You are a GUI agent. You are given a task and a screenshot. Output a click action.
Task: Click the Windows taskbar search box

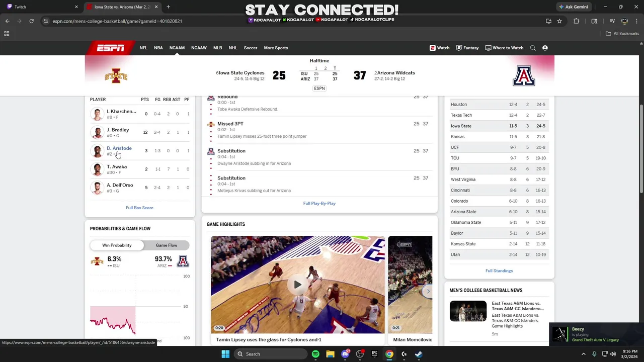click(272, 354)
